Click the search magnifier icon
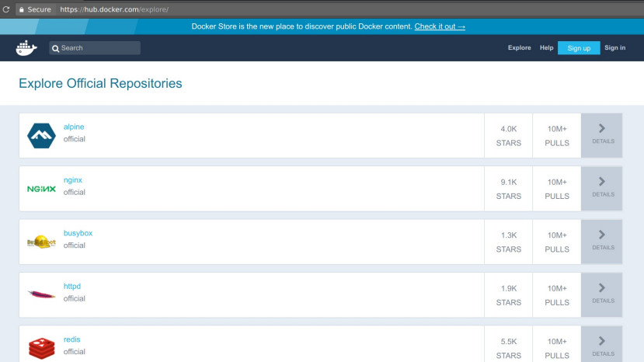This screenshot has height=362, width=644. [55, 48]
